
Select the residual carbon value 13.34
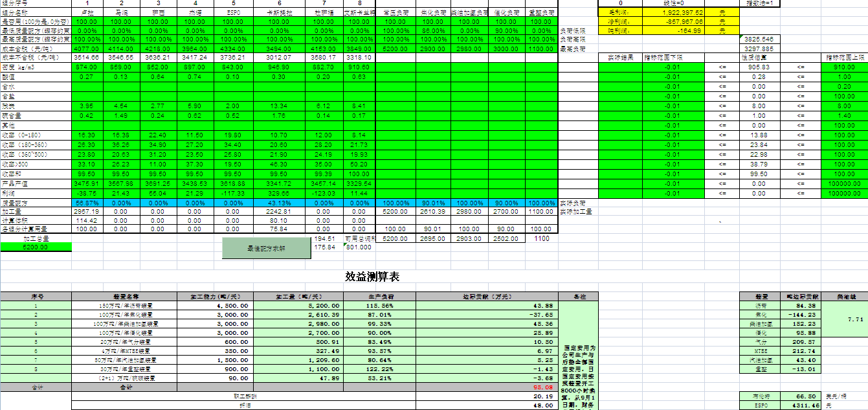click(x=278, y=106)
